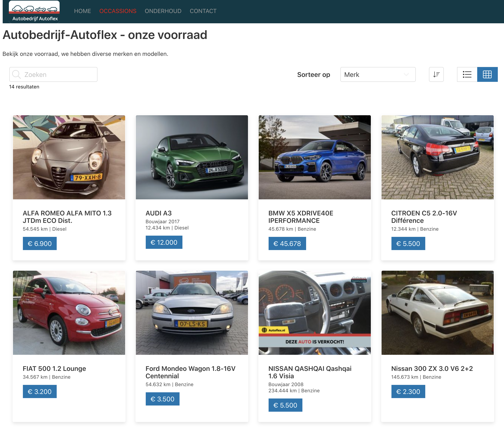Select the OCCASSIONS menu item
The height and width of the screenshot is (429, 504).
click(x=118, y=11)
